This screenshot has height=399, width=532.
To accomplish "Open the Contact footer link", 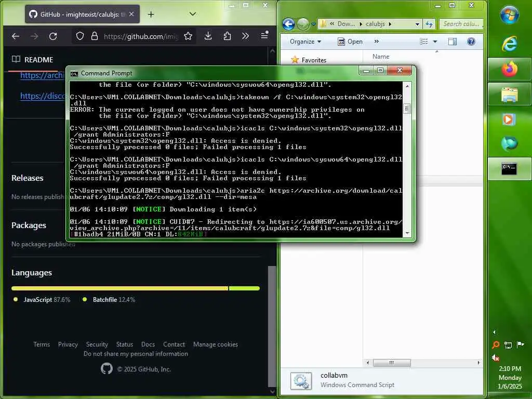I will click(x=174, y=344).
